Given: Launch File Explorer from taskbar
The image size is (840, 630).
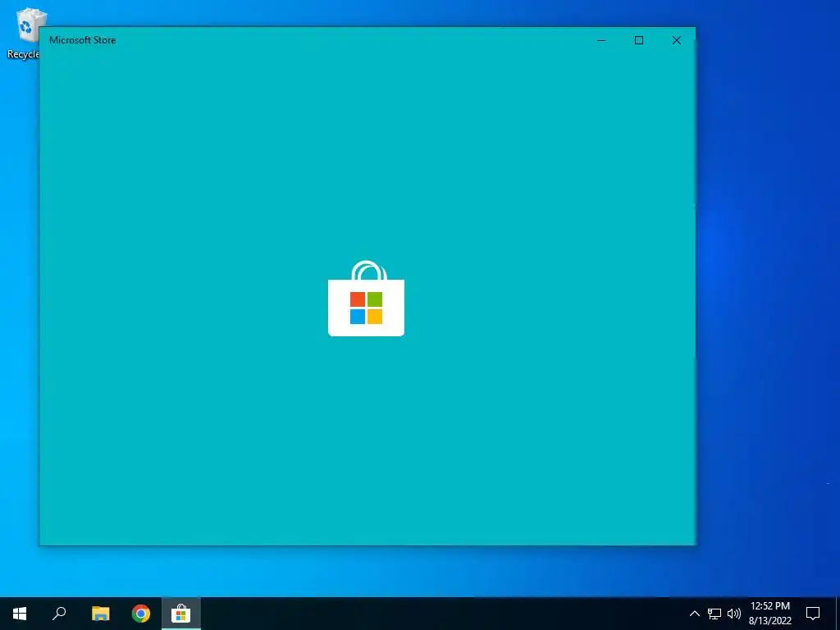Looking at the screenshot, I should (x=100, y=614).
